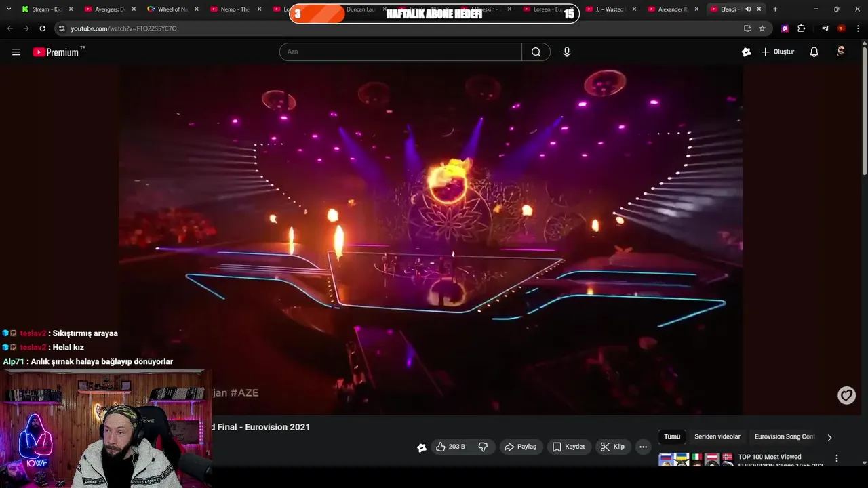Screen dimensions: 868x488
Task: Open the Chrome three-dot menu
Action: tap(858, 28)
